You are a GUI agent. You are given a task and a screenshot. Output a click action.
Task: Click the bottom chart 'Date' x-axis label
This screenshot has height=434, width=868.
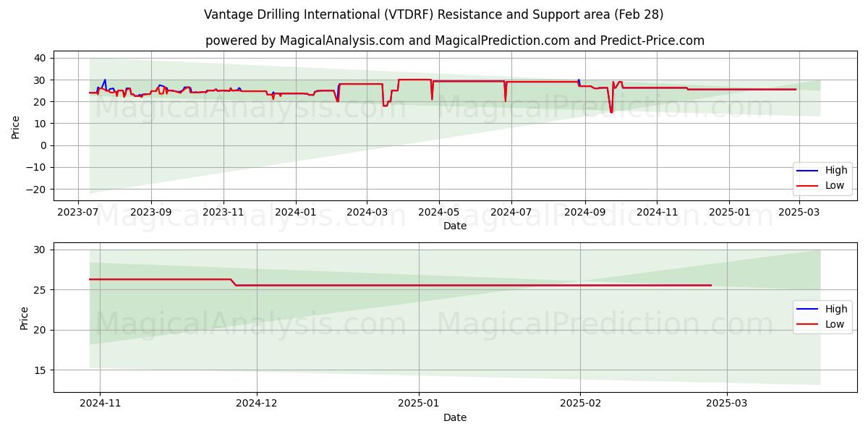pos(455,417)
